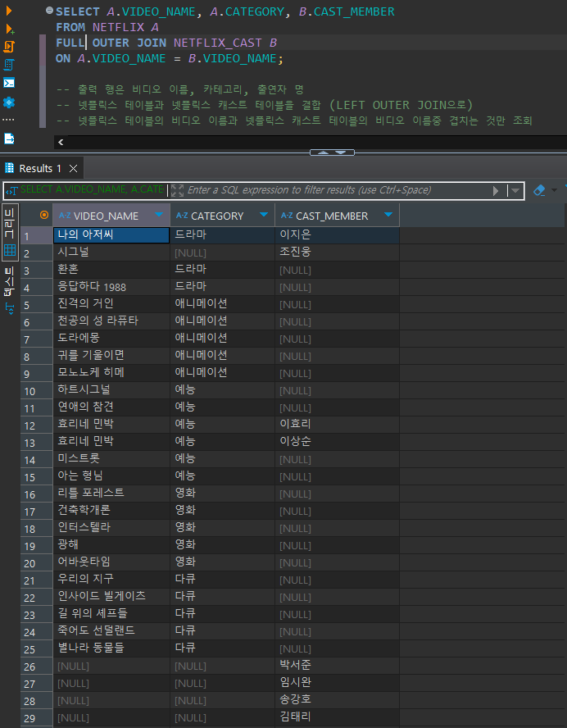Open the SQL console terminal icon
The width and height of the screenshot is (567, 728).
coord(9,83)
